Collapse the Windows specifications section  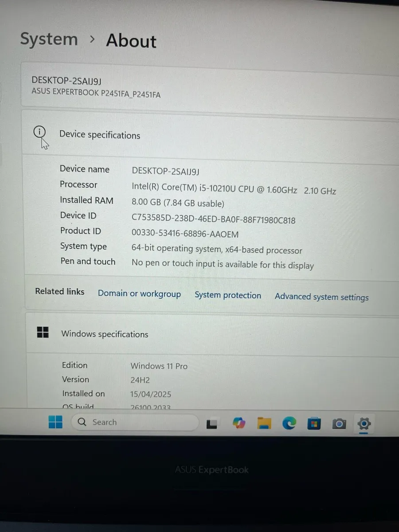(213, 333)
